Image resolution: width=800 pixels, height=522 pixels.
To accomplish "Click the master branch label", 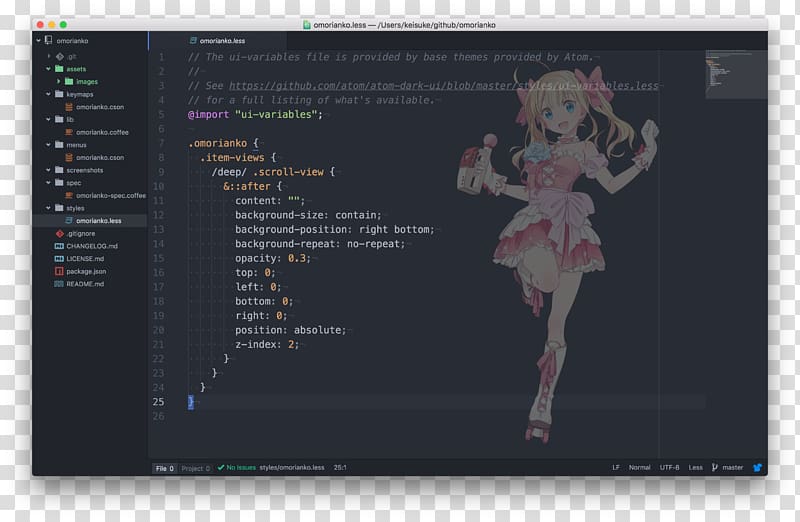I will point(733,467).
